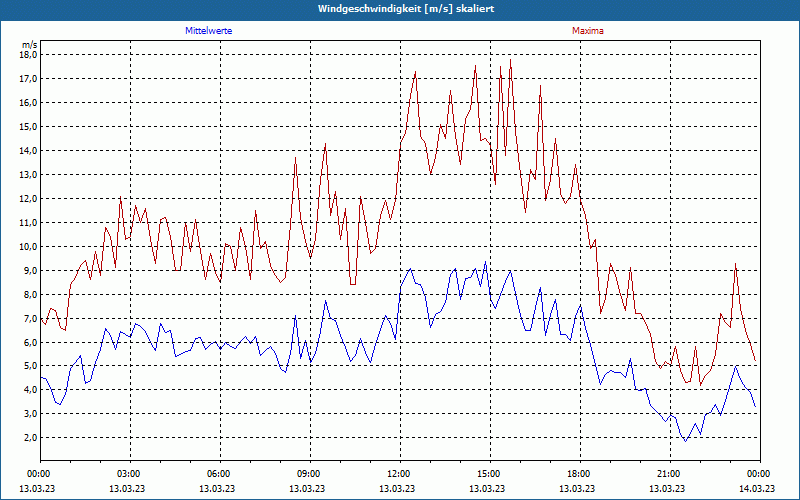Click the 8,0 y-axis value
The image size is (800, 500).
tap(31, 294)
